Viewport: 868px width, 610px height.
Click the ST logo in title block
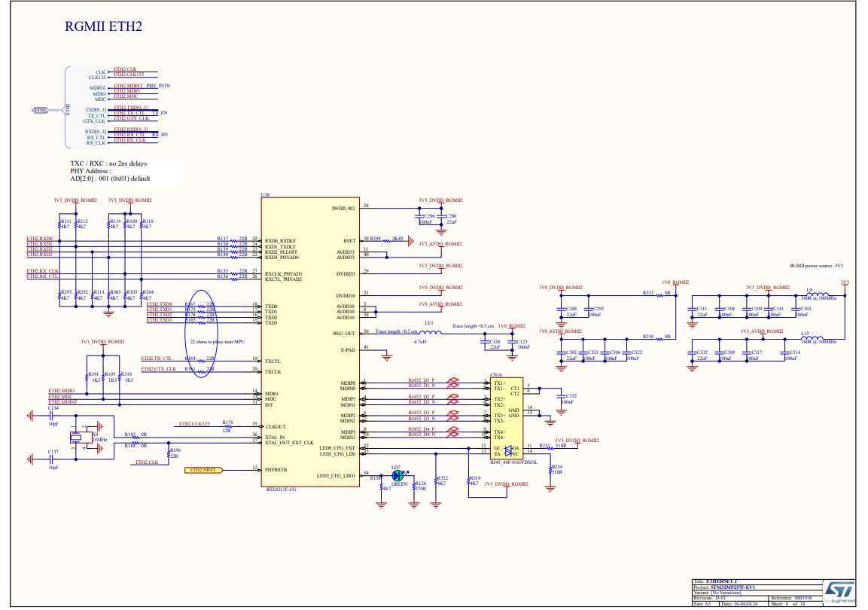pos(839,590)
